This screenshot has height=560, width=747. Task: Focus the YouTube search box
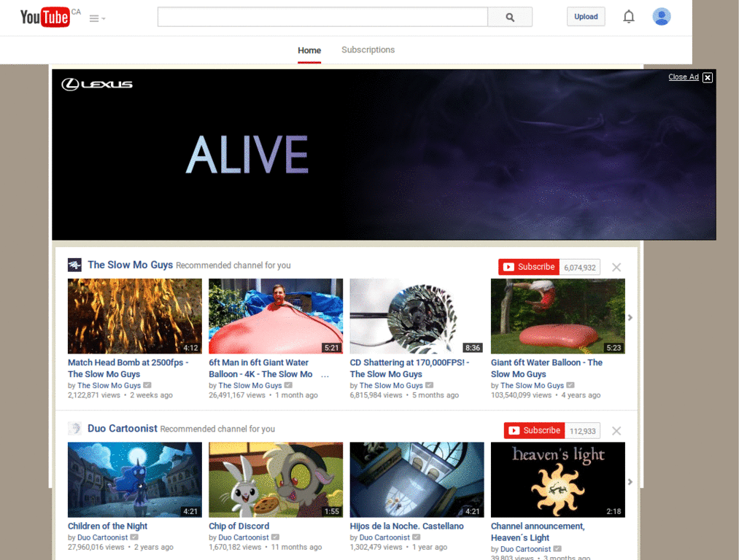322,17
